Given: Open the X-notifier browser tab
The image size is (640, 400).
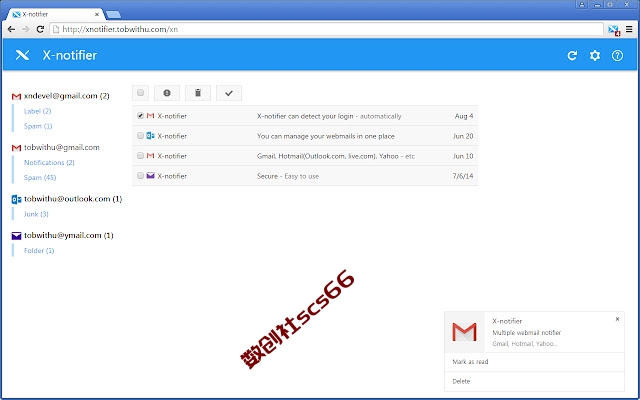Looking at the screenshot, I should click(x=55, y=14).
